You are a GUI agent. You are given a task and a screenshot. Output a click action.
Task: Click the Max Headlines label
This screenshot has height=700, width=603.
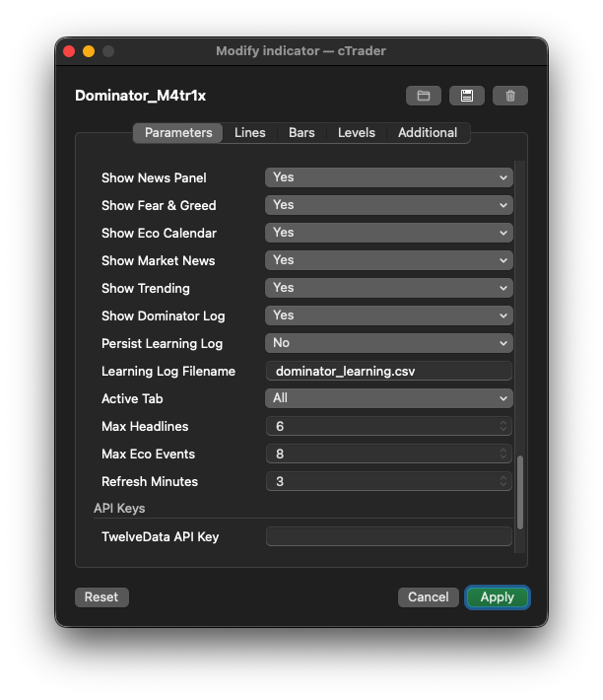pos(145,426)
